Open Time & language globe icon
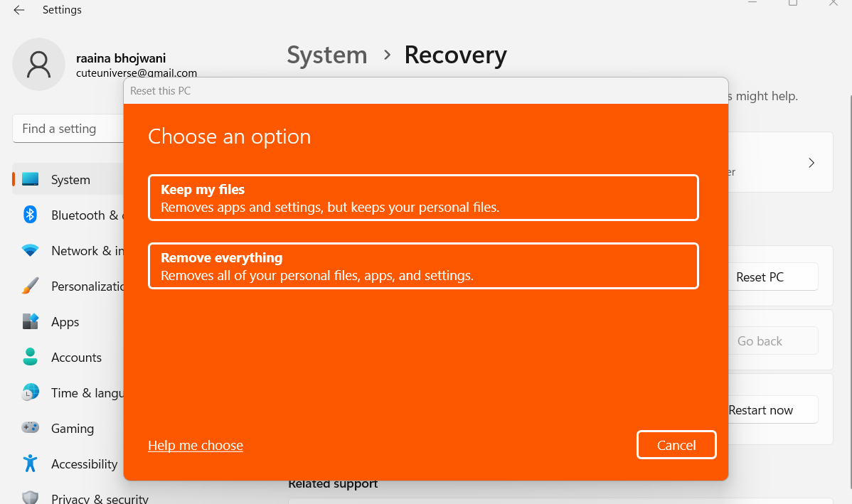 tap(30, 392)
